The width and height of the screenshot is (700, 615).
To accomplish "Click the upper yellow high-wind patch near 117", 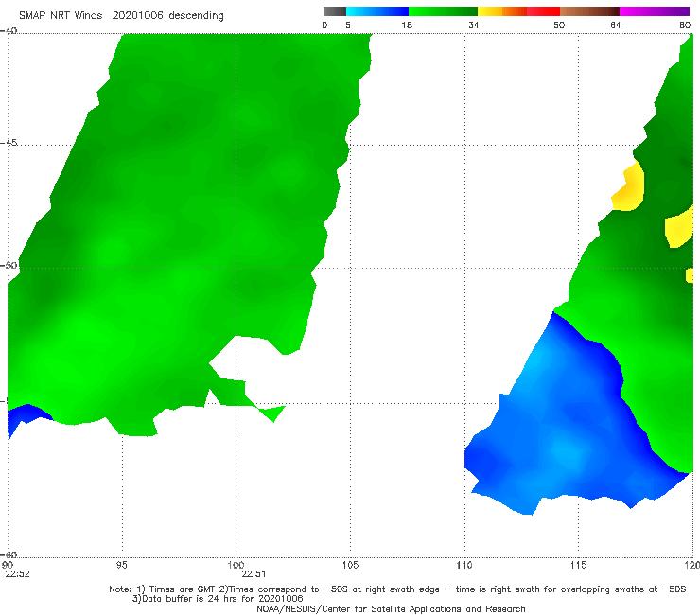I will pyautogui.click(x=629, y=187).
